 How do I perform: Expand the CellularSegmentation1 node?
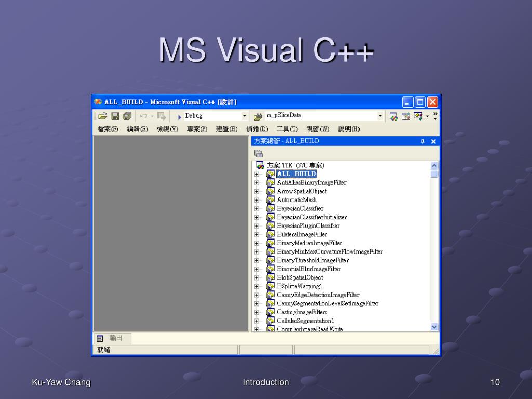pos(257,321)
